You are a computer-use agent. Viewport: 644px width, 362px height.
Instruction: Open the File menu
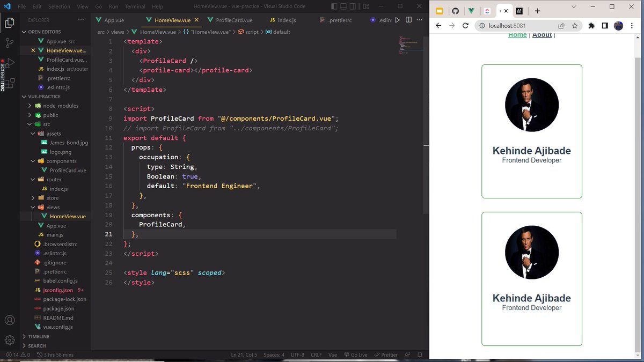(21, 6)
